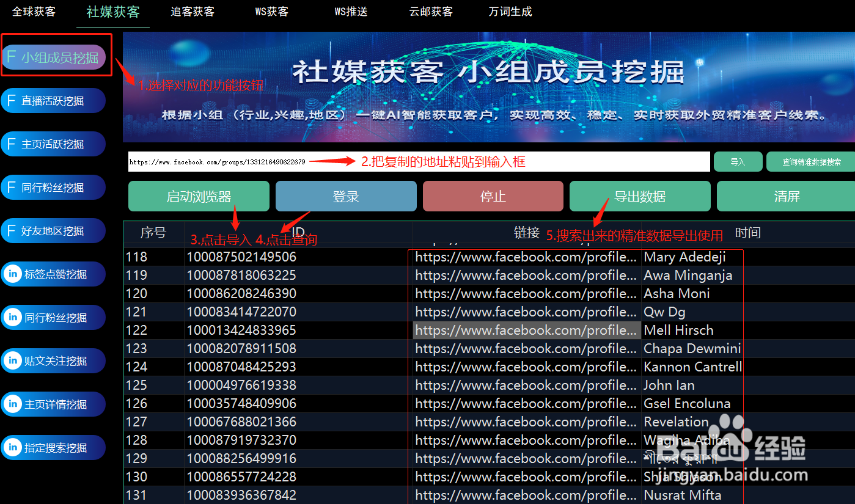The image size is (855, 504).
Task: Click the name John Ian
Action: click(669, 385)
